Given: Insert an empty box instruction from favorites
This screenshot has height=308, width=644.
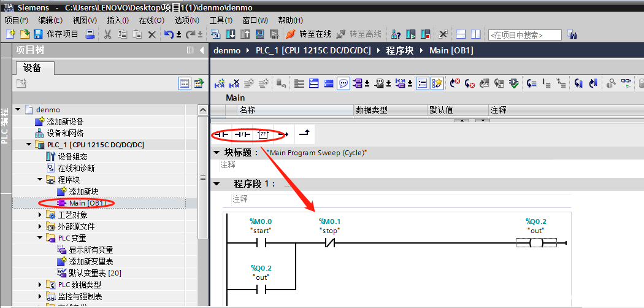Looking at the screenshot, I should (x=263, y=133).
